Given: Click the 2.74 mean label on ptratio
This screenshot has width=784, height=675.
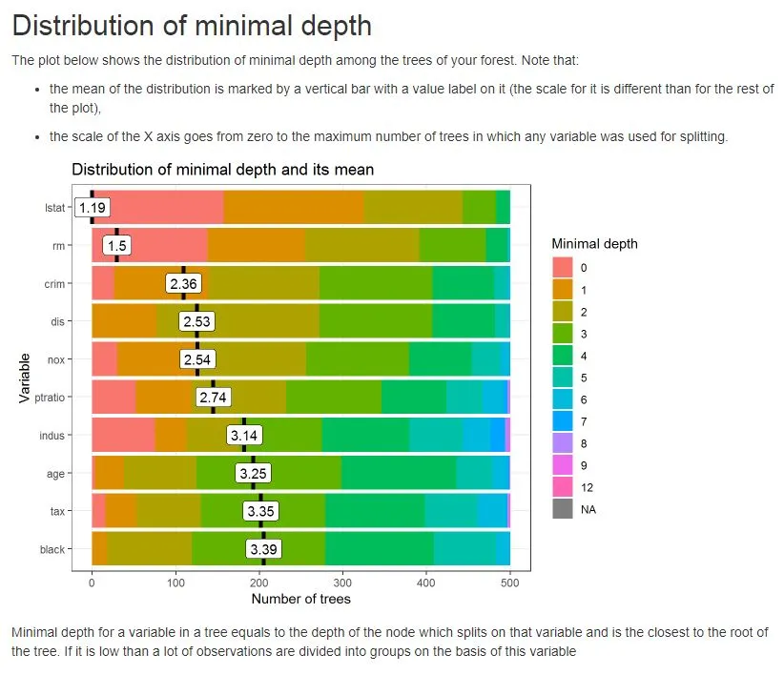Looking at the screenshot, I should coord(213,398).
